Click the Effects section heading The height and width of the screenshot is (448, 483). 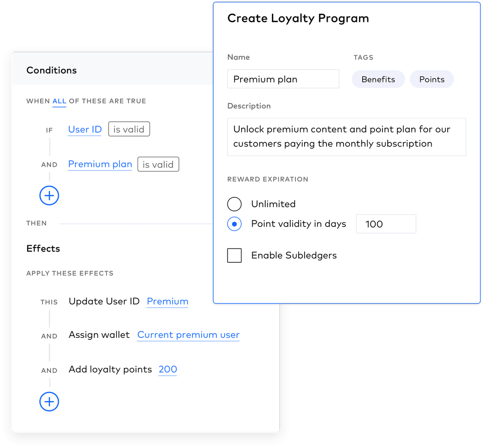[x=43, y=248]
